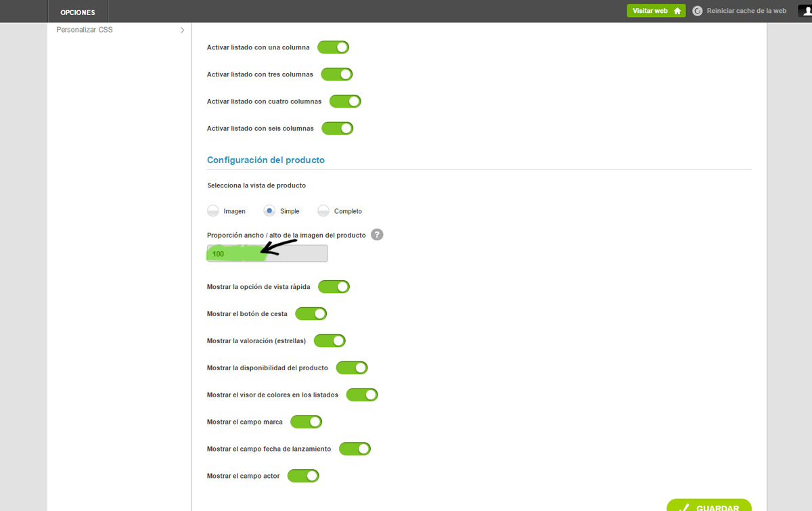Viewport: 812px width, 511px height.
Task: Open Personalizar CSS sidebar item
Action: (x=120, y=30)
